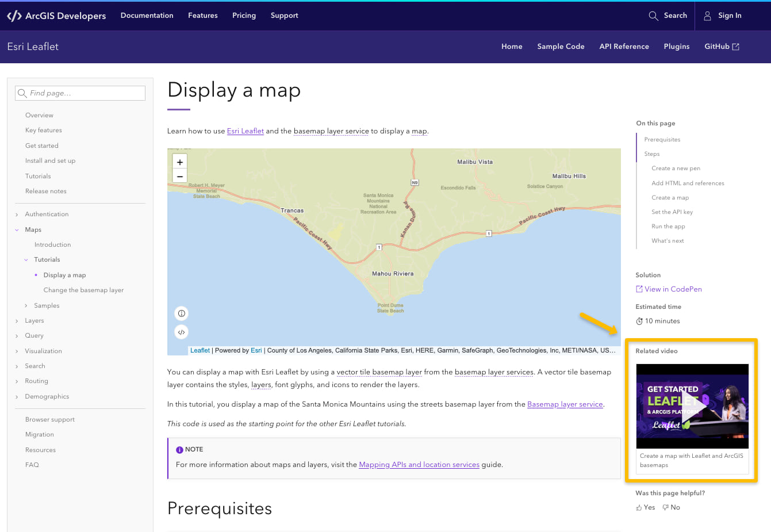
Task: Open Key features in the sidebar
Action: coord(44,131)
